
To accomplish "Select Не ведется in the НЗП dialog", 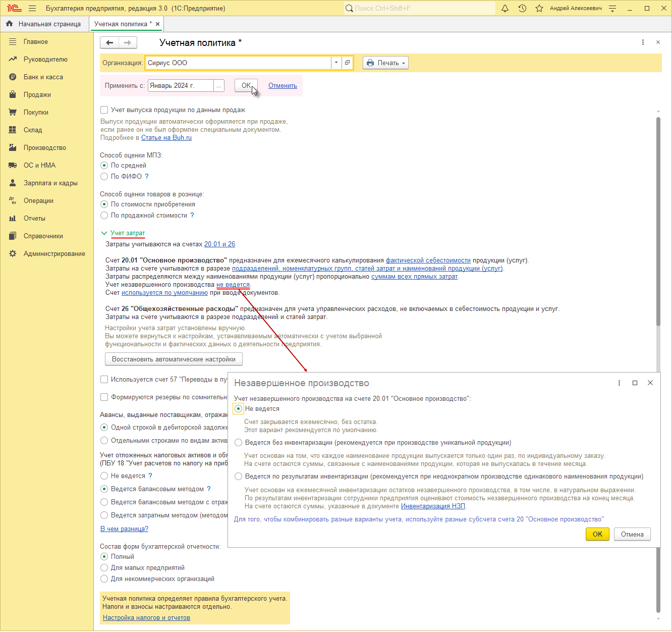I will 239,408.
